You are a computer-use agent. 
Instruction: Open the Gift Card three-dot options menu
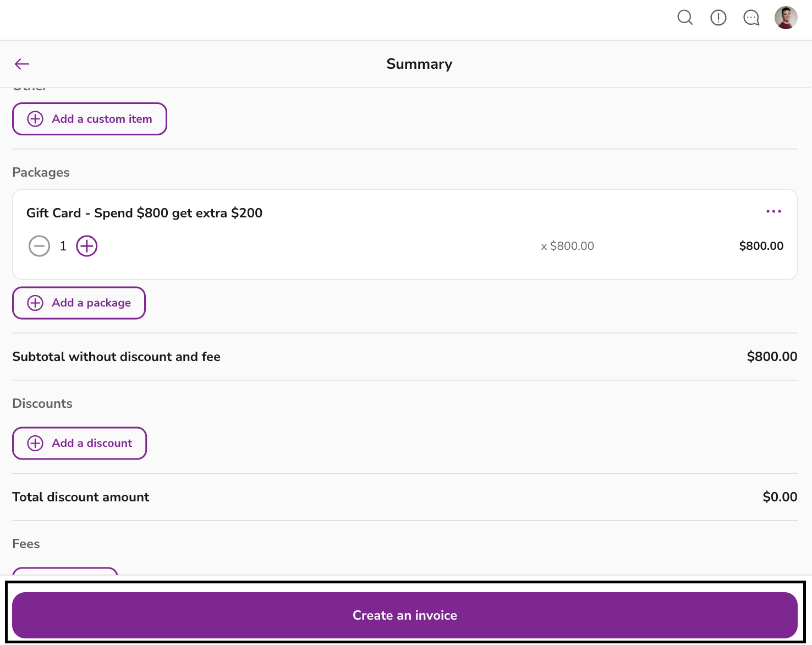pos(773,211)
